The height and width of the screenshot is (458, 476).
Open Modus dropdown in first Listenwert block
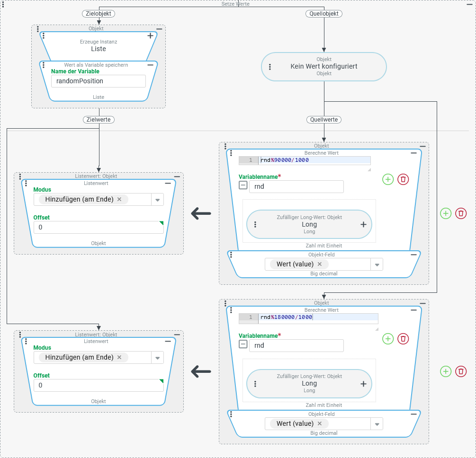pyautogui.click(x=157, y=200)
